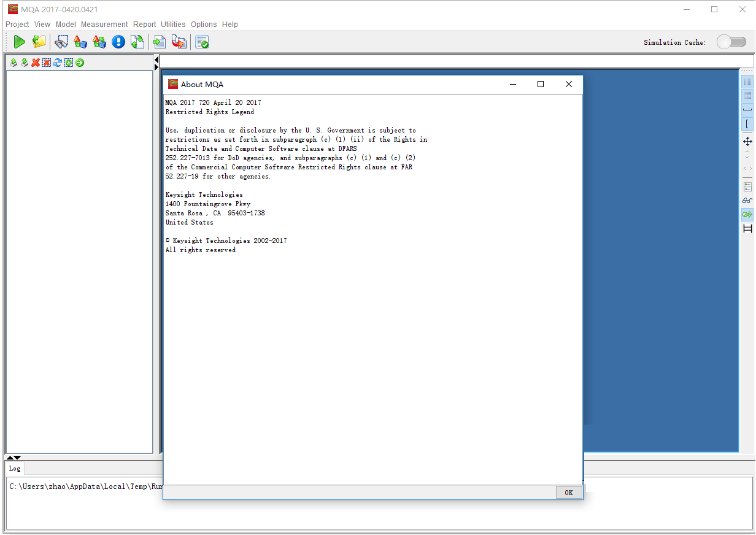Click the red arrow copy-documents icon

point(179,42)
